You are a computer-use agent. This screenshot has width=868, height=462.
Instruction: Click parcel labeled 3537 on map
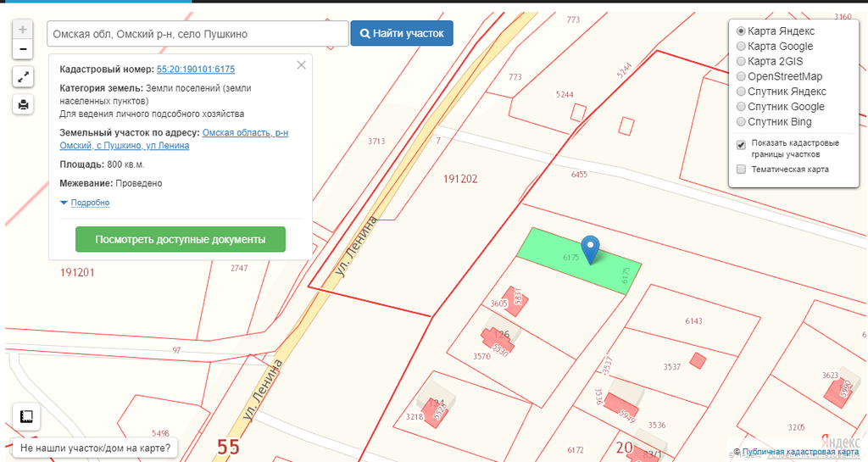(671, 367)
